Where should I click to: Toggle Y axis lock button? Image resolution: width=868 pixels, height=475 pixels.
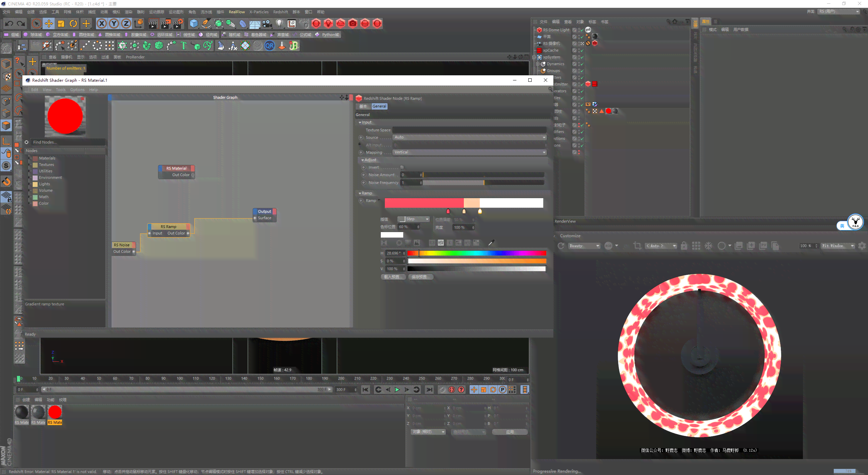114,23
